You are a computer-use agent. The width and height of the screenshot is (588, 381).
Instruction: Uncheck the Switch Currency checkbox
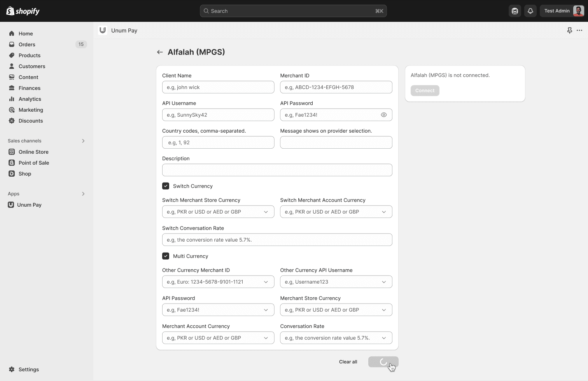pos(166,186)
